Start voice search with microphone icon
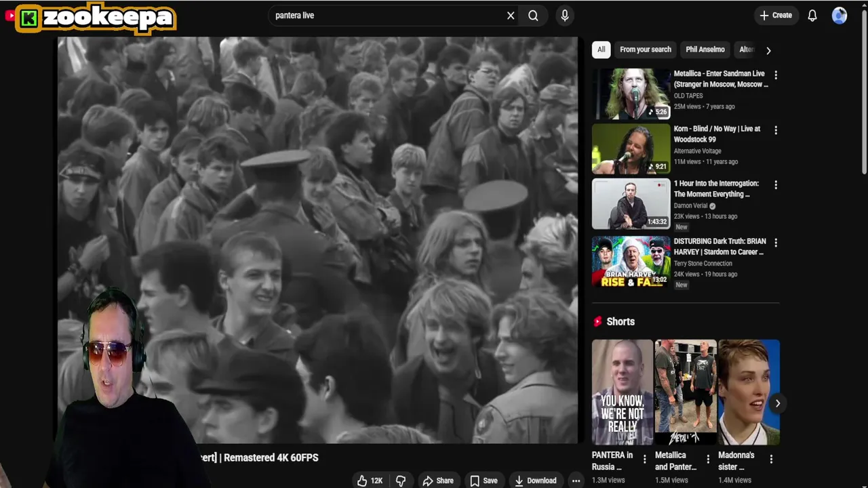This screenshot has height=488, width=868. (565, 16)
